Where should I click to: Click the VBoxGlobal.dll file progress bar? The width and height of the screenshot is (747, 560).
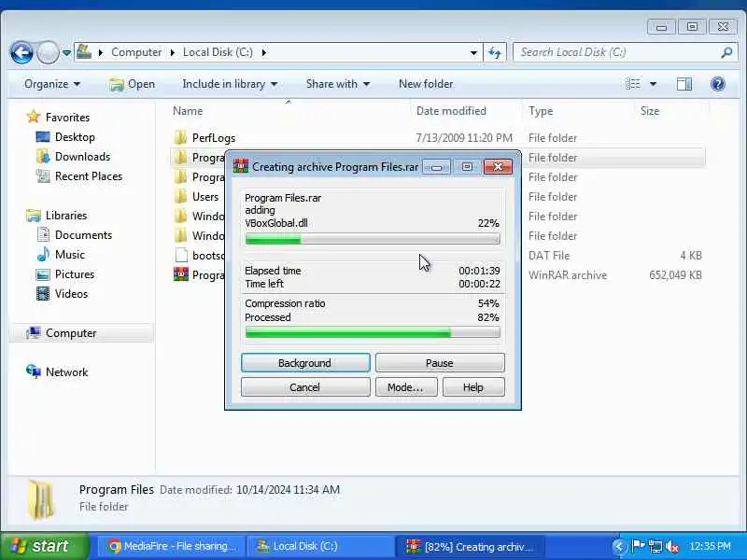pos(373,239)
